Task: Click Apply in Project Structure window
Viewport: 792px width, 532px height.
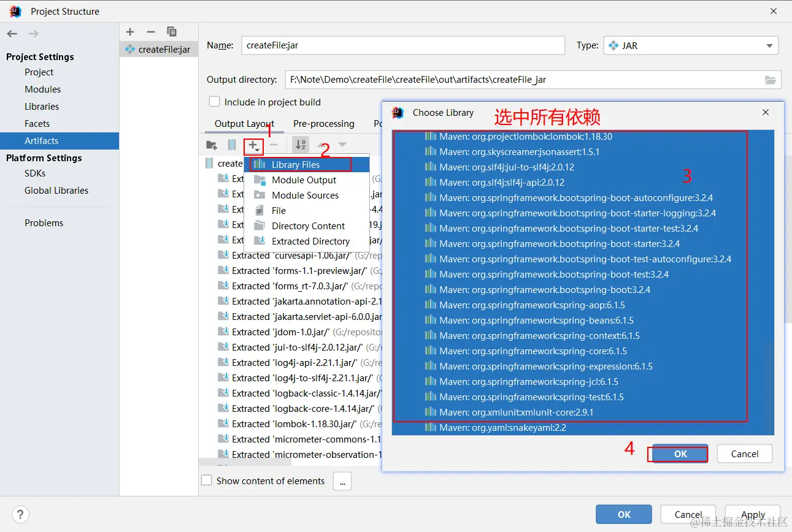Action: (x=753, y=515)
